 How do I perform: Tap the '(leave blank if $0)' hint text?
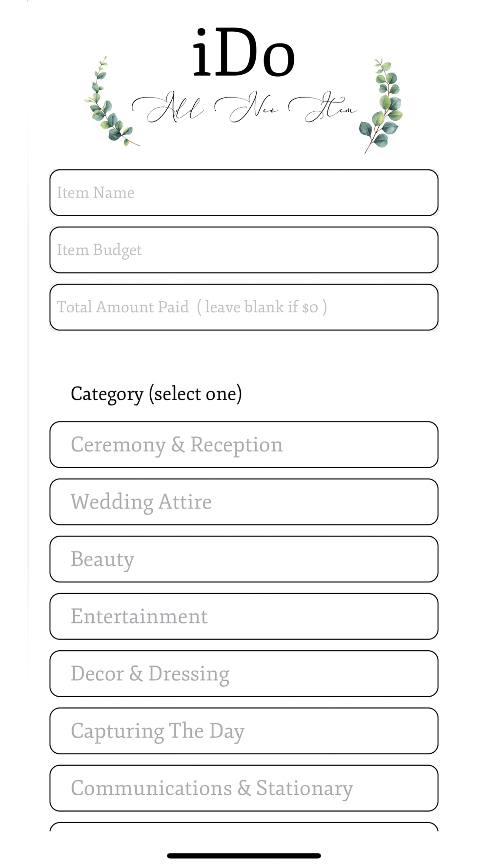[x=262, y=307]
